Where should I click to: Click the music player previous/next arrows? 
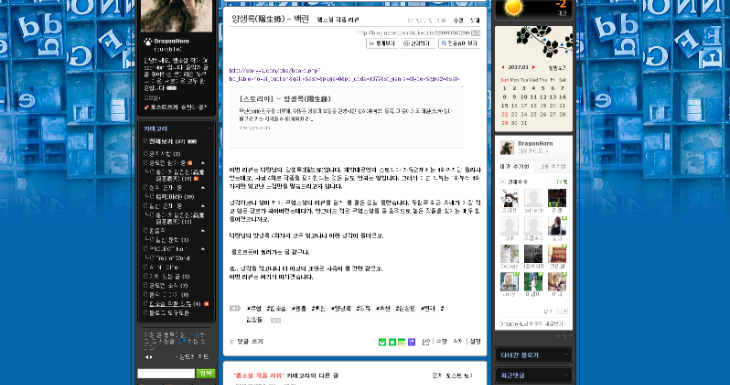[149, 357]
